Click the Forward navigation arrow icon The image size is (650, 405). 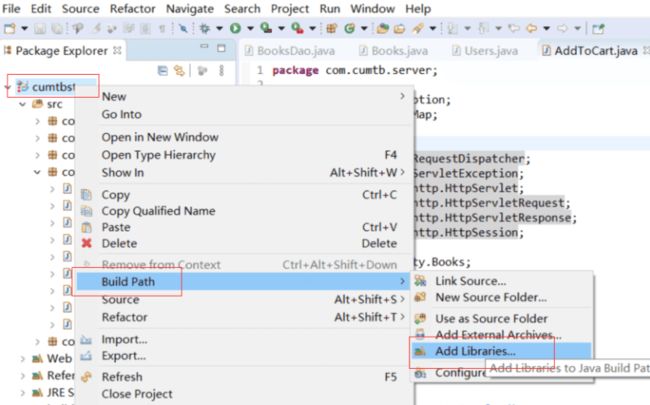(562, 28)
